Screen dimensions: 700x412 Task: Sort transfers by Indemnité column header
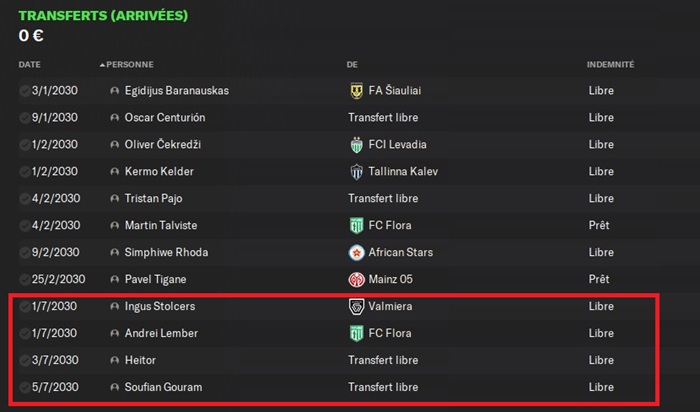(610, 65)
